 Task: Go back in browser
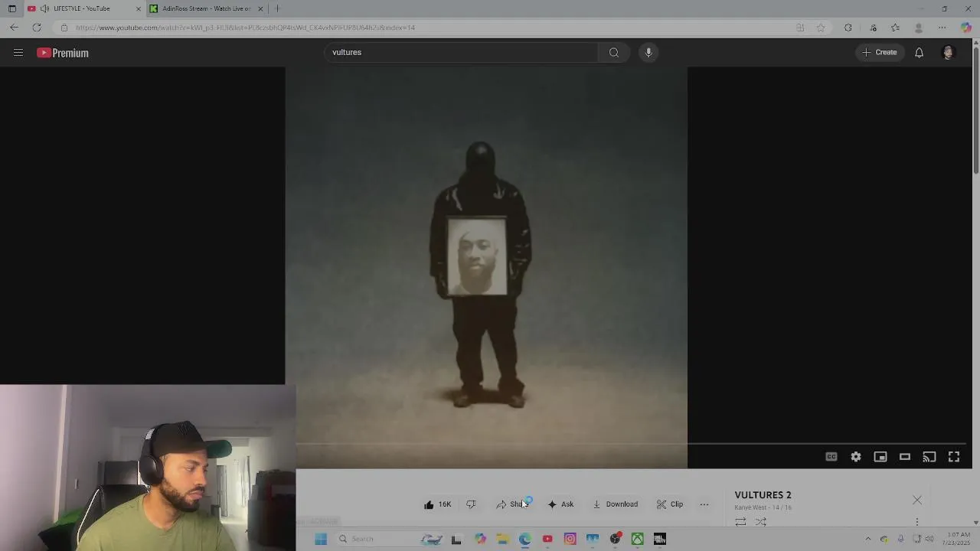pos(14,28)
